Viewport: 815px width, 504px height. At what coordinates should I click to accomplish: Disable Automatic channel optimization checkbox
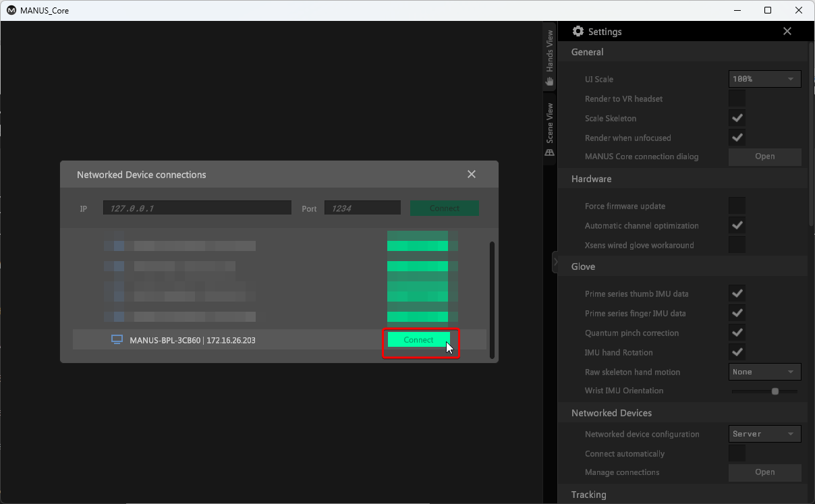pos(737,225)
